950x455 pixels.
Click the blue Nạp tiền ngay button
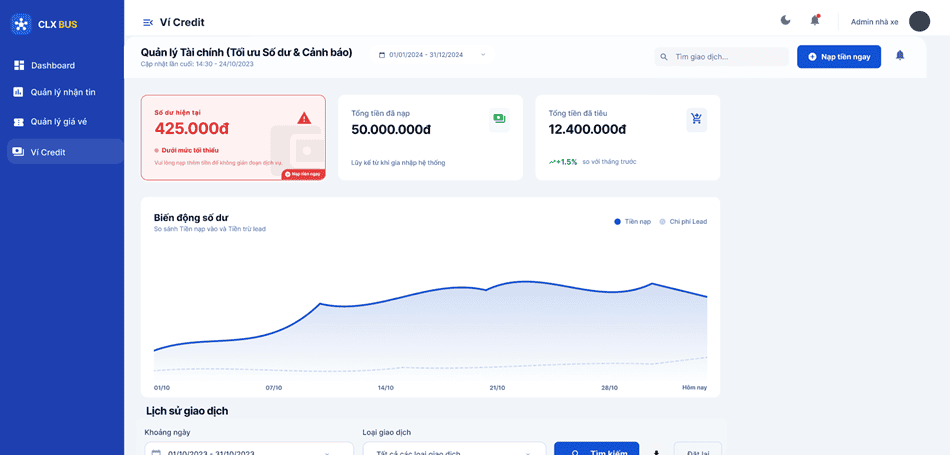click(838, 57)
